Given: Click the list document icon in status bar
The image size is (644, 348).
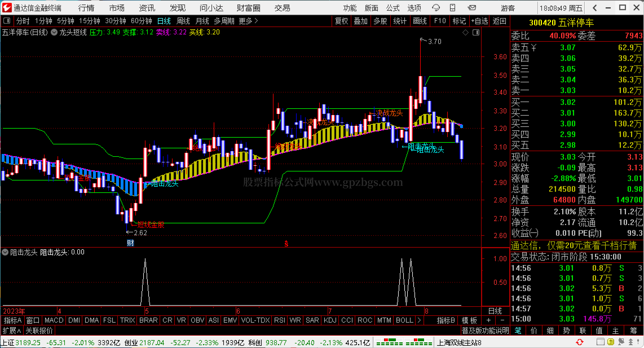Looking at the screenshot, I should [x=600, y=342].
